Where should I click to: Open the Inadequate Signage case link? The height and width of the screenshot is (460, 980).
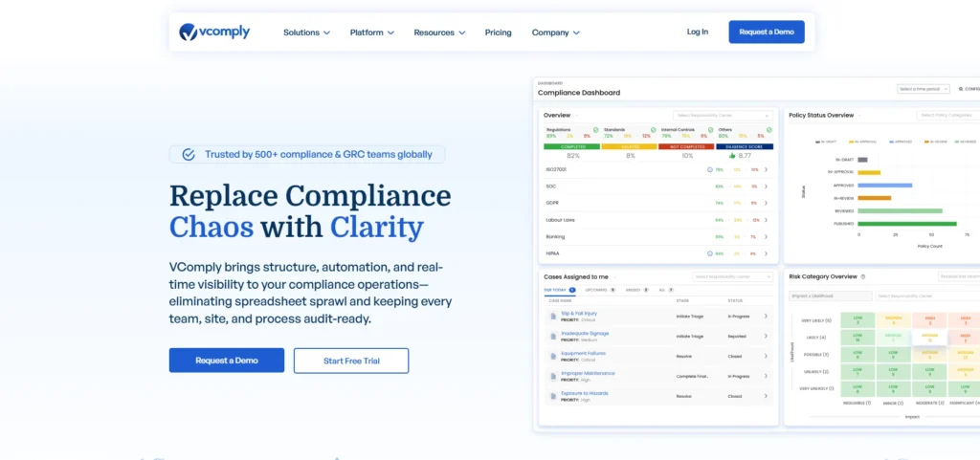(x=585, y=334)
